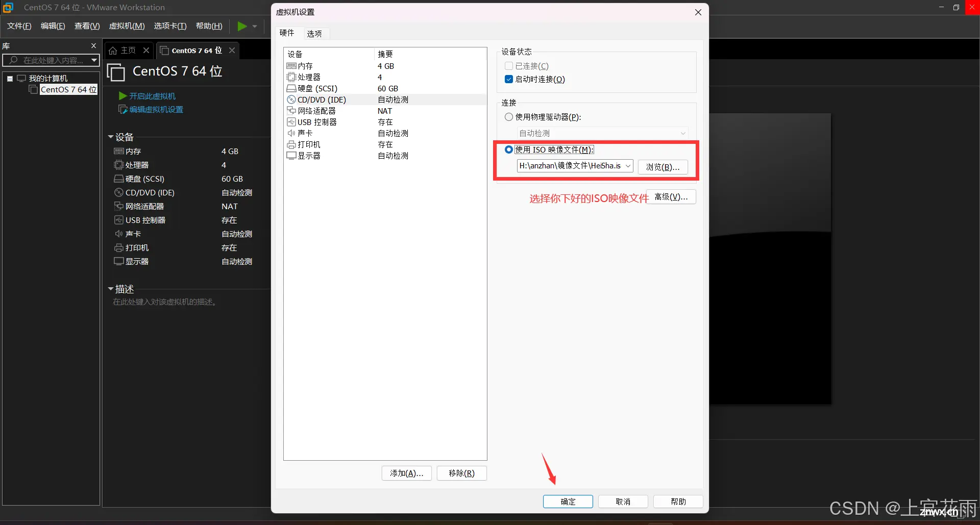The height and width of the screenshot is (525, 980).
Task: Close the 主页 tab
Action: coord(146,50)
